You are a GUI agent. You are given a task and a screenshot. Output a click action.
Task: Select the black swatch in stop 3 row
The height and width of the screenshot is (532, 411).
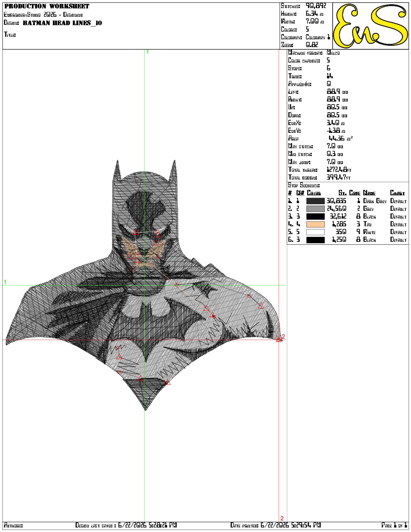pyautogui.click(x=315, y=216)
